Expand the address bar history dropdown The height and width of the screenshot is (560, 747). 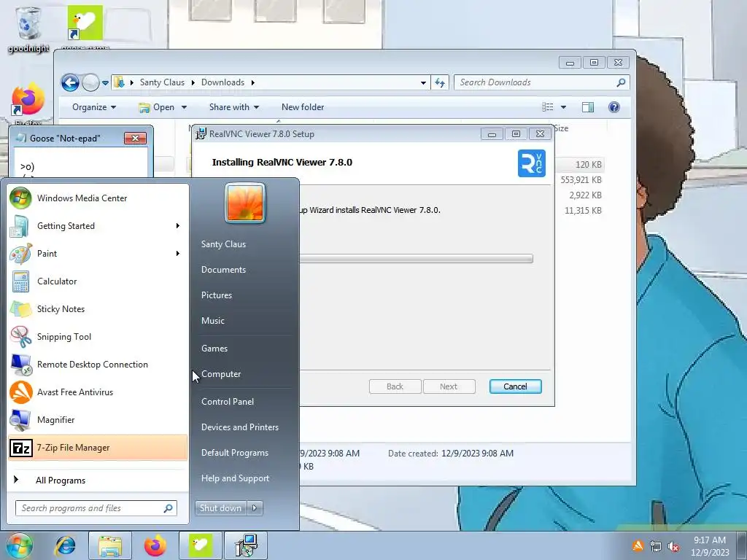(423, 83)
